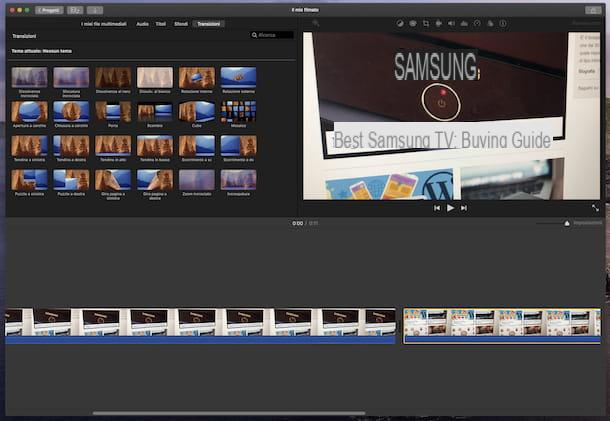This screenshot has height=421, width=610.
Task: Open timeline Impostazioni settings
Action: pyautogui.click(x=587, y=223)
